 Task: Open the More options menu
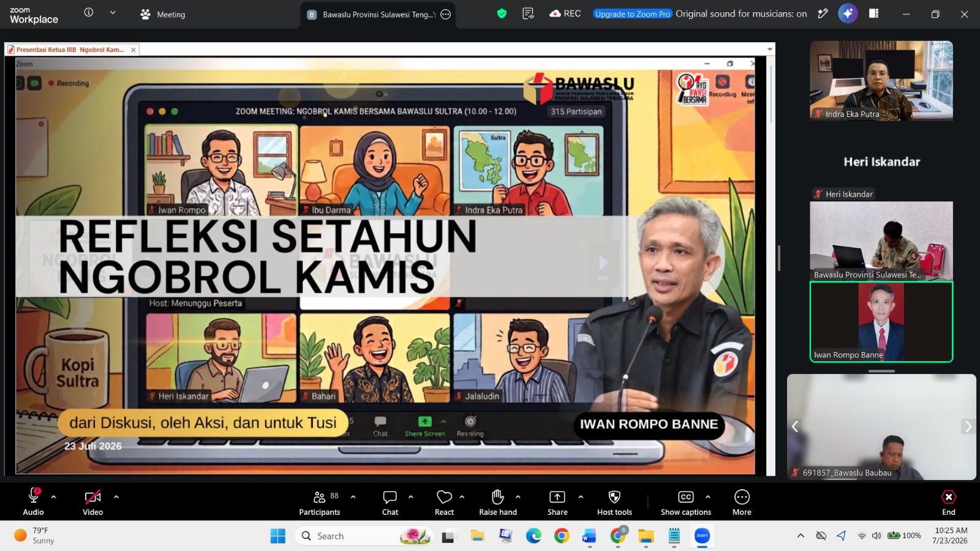tap(742, 502)
